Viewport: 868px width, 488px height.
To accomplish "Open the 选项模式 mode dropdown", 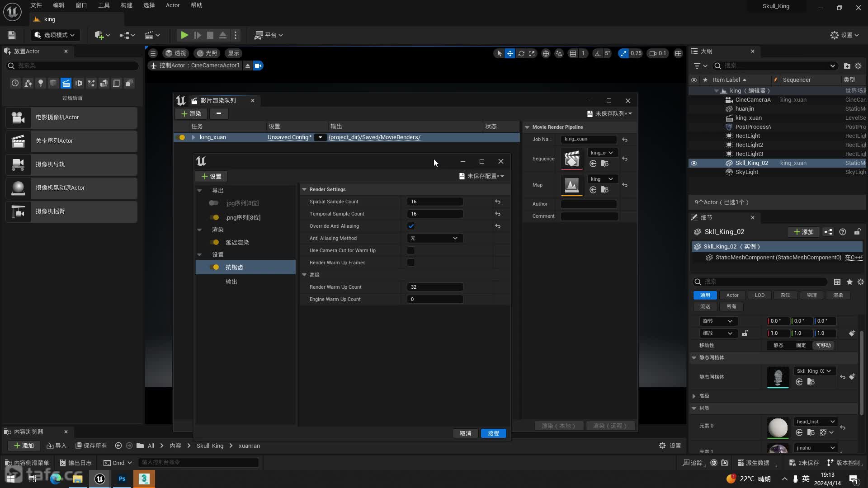I will (55, 35).
